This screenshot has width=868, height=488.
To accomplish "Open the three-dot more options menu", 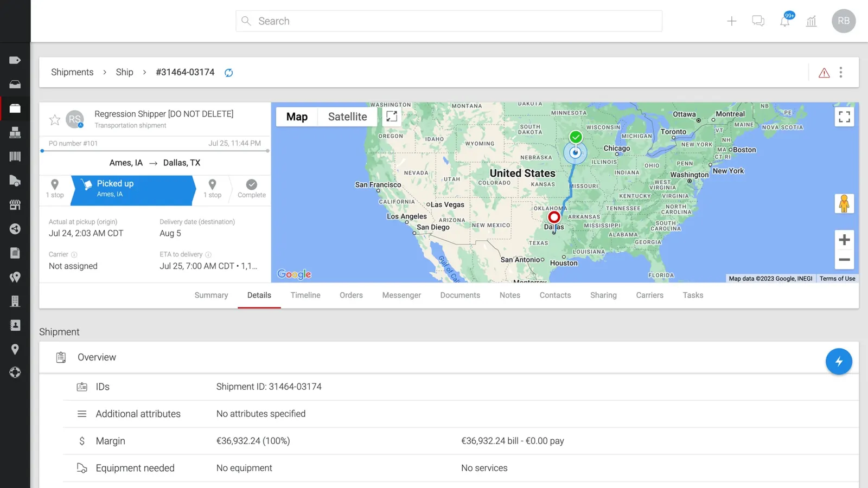I will 841,72.
